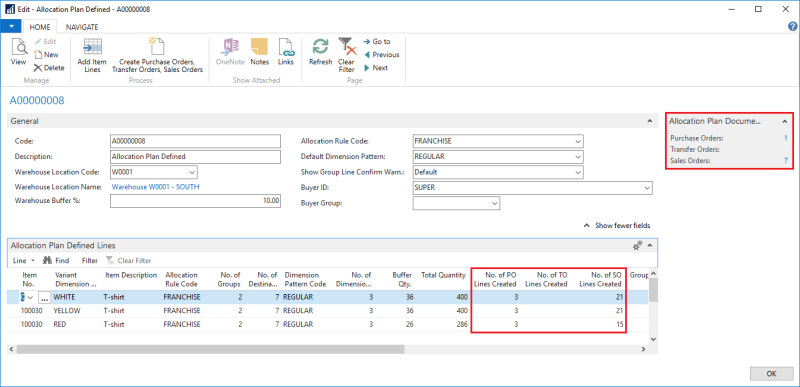Open Show Group Line Confirm Warn. dropdown

click(x=578, y=172)
